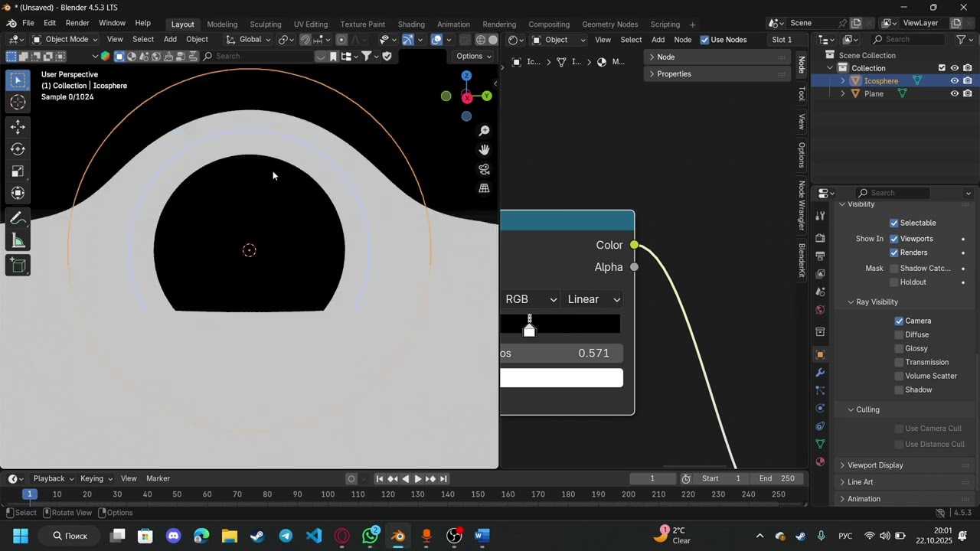
Task: Select the Measure ruler tool
Action: [x=18, y=242]
